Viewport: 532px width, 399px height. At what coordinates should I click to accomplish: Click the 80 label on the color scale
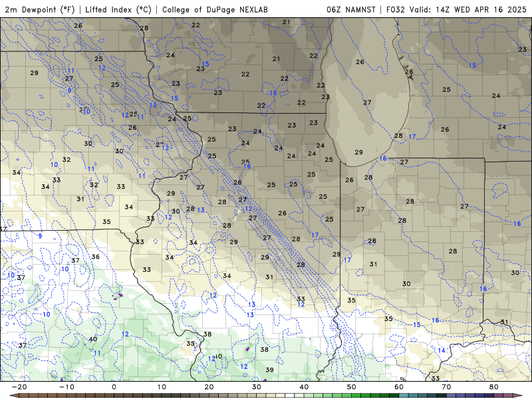[494, 387]
